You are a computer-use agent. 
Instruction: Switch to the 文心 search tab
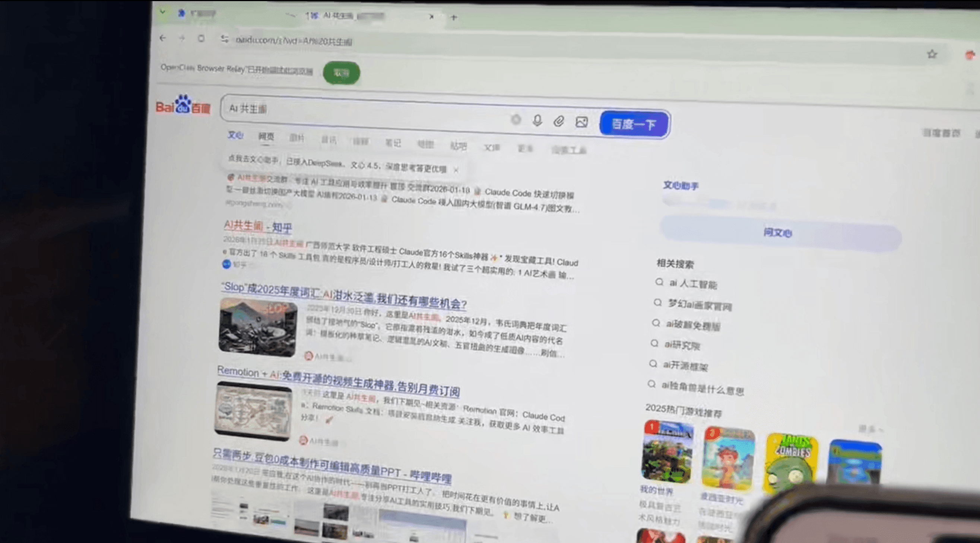(x=235, y=135)
